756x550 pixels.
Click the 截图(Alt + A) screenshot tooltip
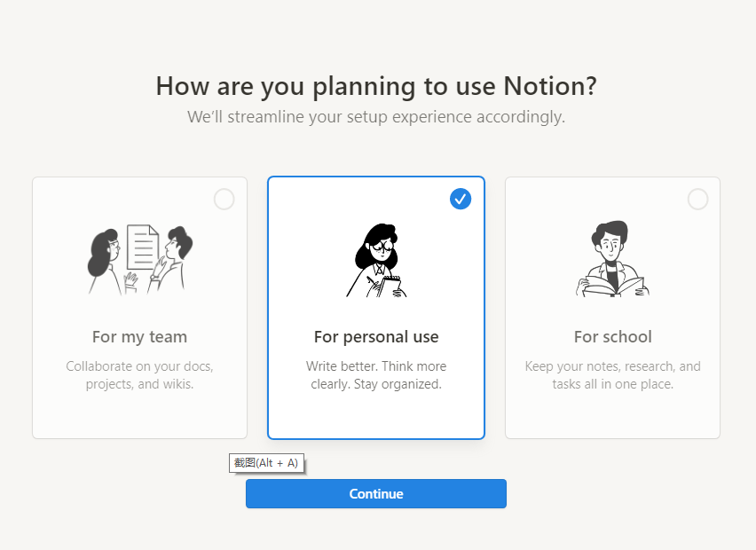tap(266, 463)
